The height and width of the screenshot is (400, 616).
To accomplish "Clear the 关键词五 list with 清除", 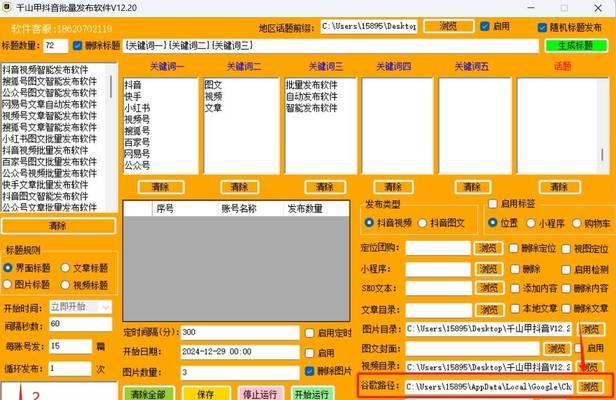I will pyautogui.click(x=473, y=187).
